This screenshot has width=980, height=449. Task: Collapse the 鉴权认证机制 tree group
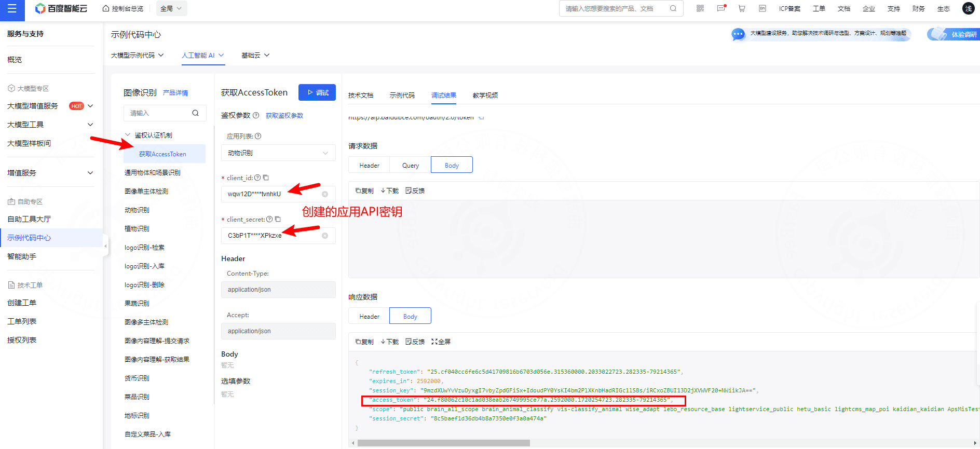point(128,135)
